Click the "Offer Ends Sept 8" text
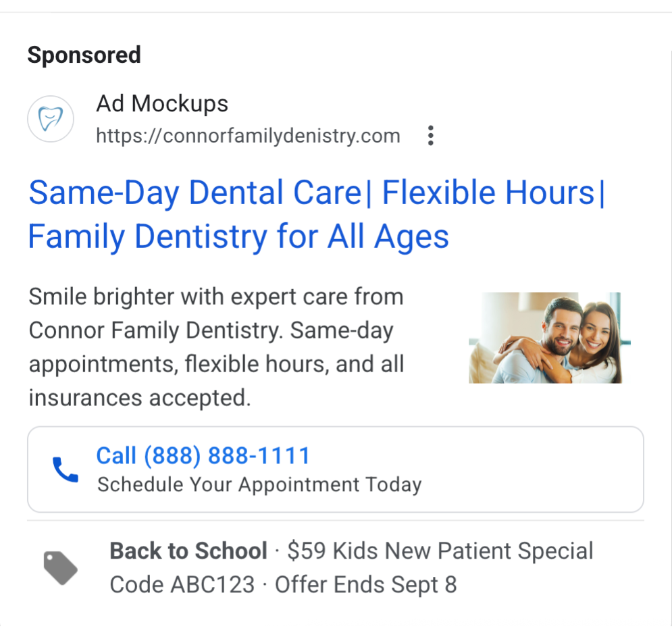The height and width of the screenshot is (635, 672). (366, 584)
